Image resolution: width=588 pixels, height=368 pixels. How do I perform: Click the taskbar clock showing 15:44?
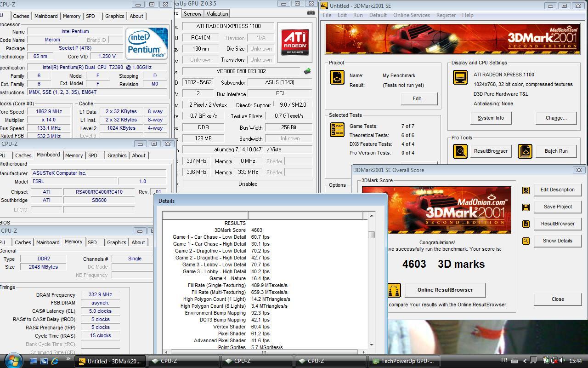[x=576, y=361]
